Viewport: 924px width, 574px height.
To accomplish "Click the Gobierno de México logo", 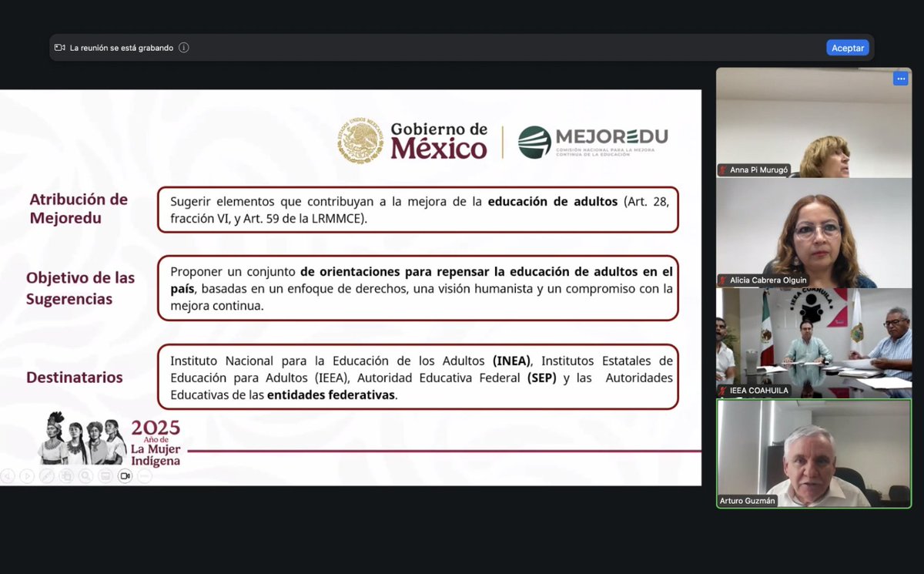I will point(412,140).
